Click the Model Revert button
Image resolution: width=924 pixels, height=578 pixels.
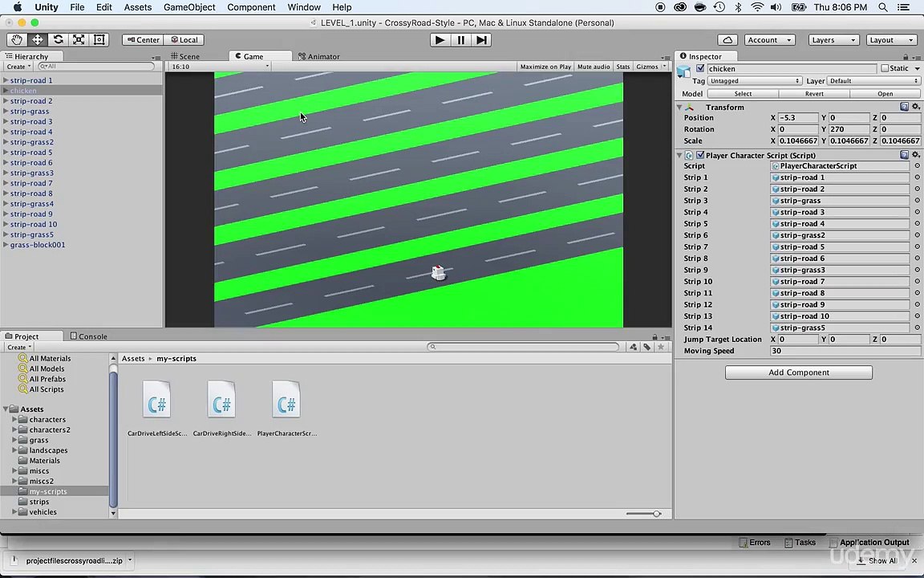pos(814,94)
